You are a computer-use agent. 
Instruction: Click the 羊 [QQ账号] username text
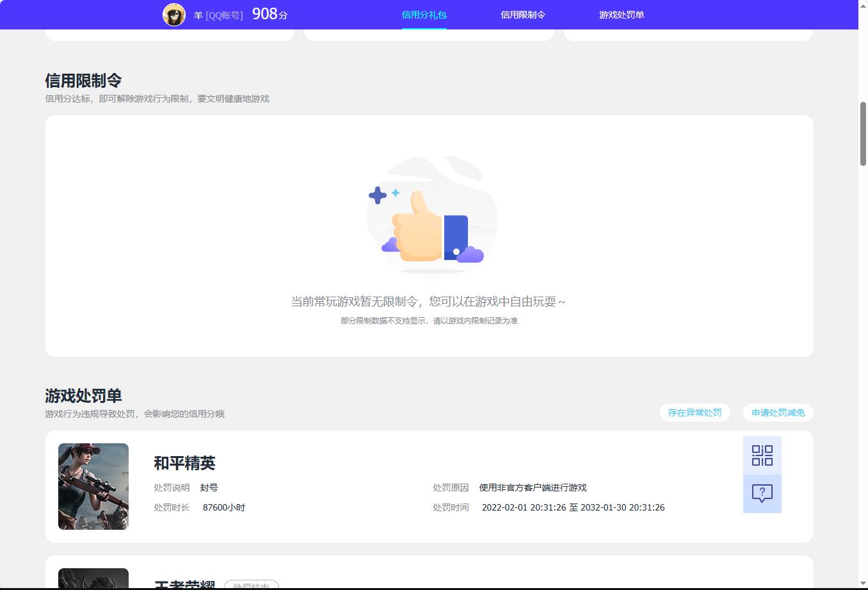pyautogui.click(x=218, y=15)
